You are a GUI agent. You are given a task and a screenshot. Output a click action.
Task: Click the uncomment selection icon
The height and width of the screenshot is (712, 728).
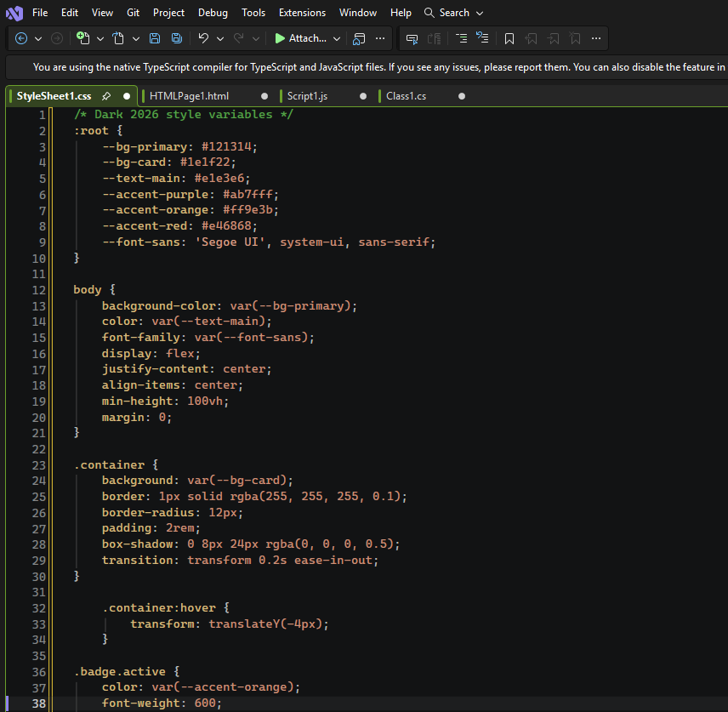[434, 38]
